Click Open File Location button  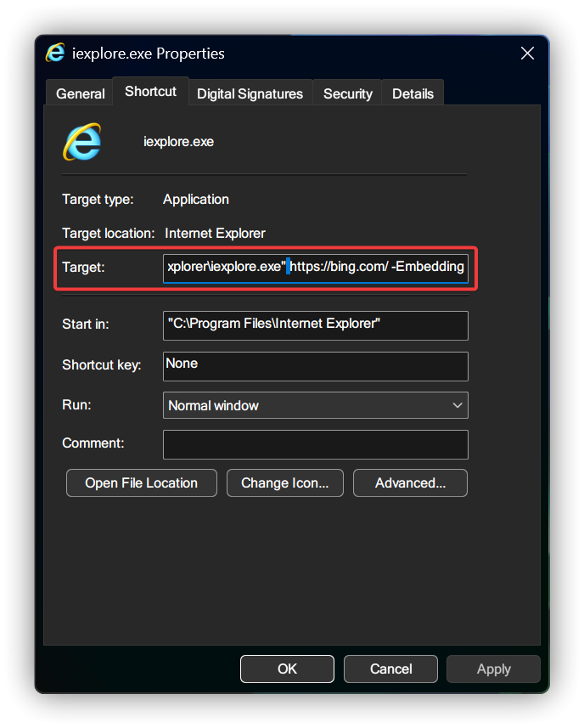[x=142, y=483]
